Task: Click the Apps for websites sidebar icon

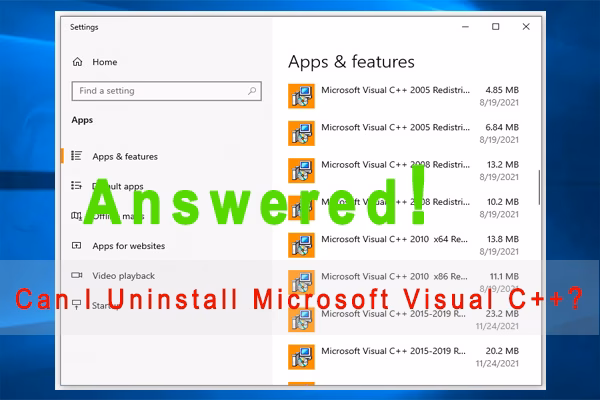Action: click(77, 246)
